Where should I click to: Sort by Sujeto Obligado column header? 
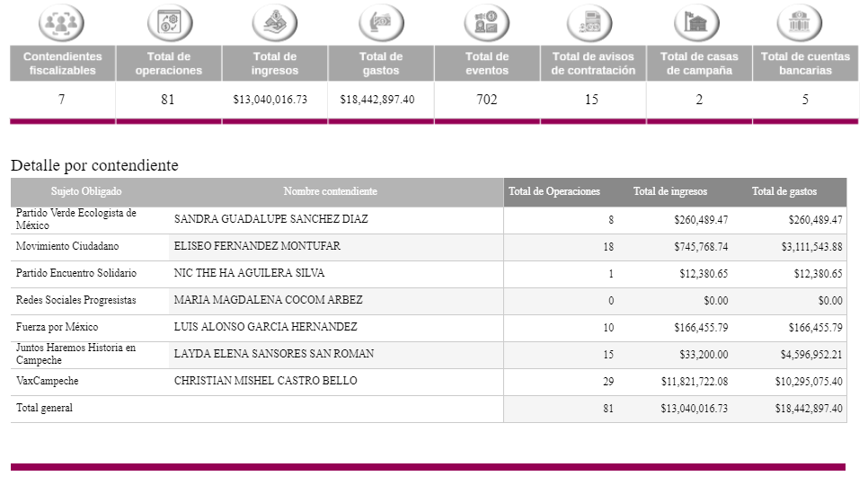(86, 191)
